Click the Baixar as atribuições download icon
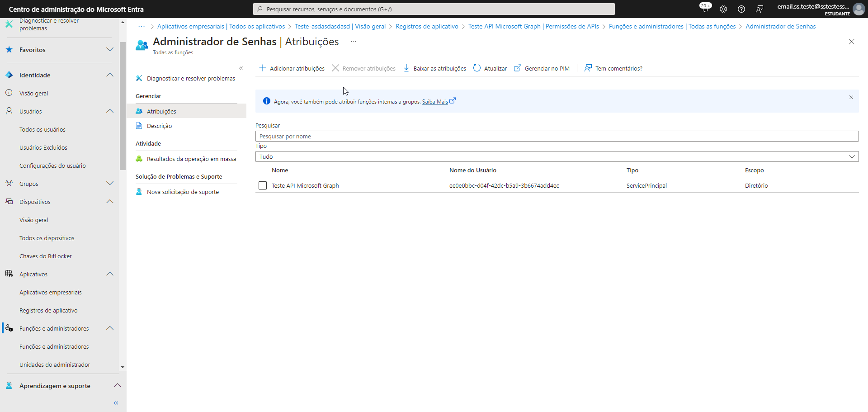 406,68
